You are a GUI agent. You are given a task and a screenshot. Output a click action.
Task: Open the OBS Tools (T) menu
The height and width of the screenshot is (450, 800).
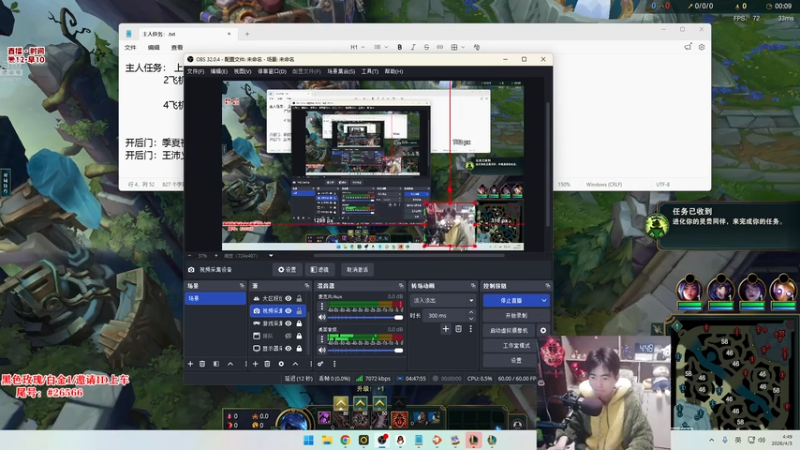click(x=370, y=71)
